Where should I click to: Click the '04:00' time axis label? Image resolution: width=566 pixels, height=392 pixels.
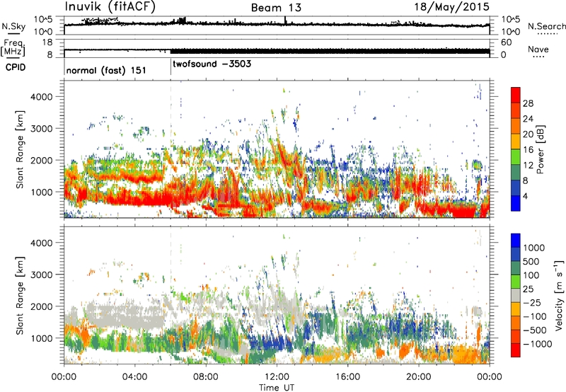tap(134, 377)
